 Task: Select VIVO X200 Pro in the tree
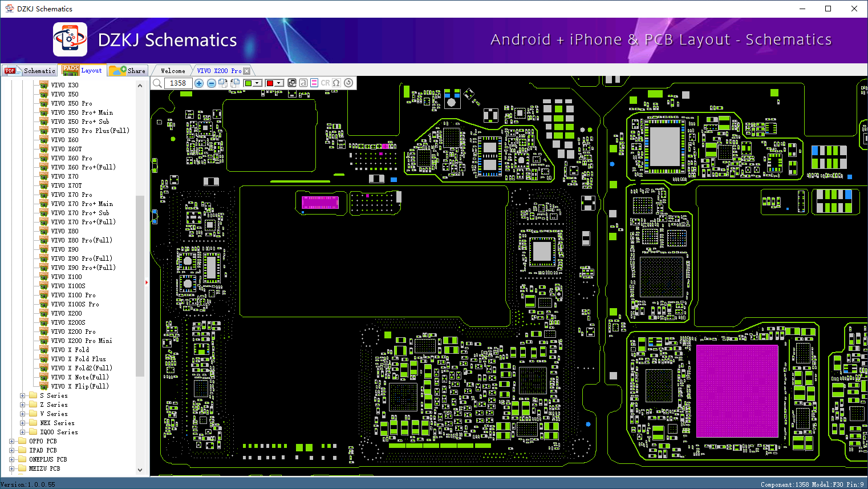point(73,332)
